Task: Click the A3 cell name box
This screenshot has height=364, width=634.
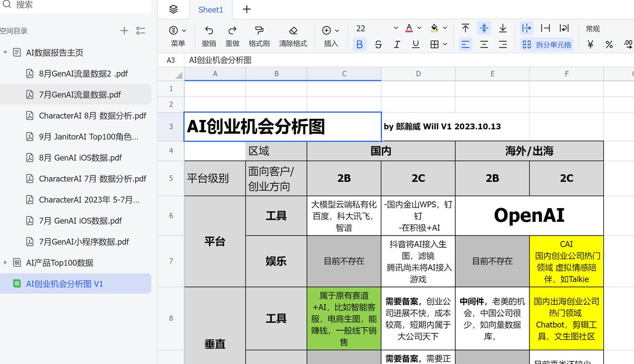Action: click(x=171, y=60)
